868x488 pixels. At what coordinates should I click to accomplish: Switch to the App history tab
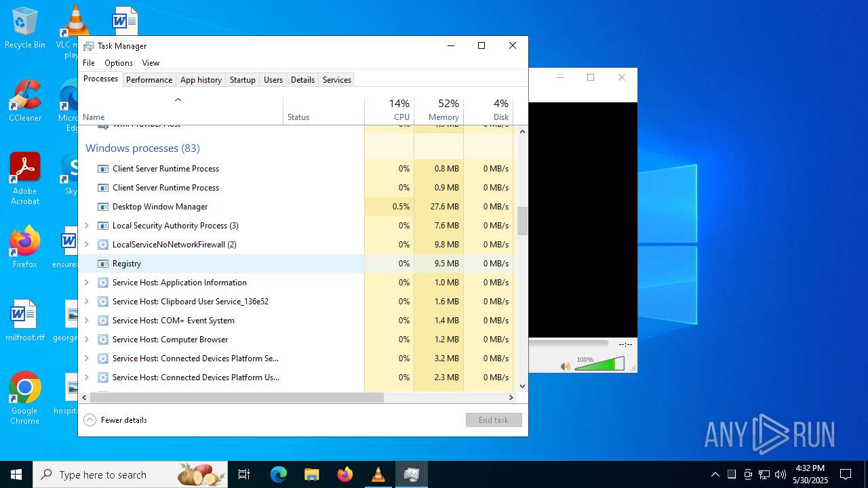(x=201, y=80)
